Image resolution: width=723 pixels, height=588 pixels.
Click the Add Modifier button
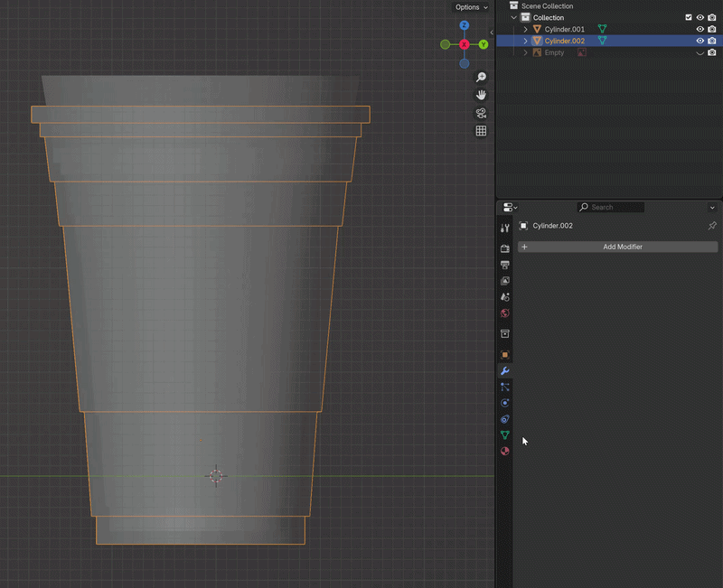point(618,247)
